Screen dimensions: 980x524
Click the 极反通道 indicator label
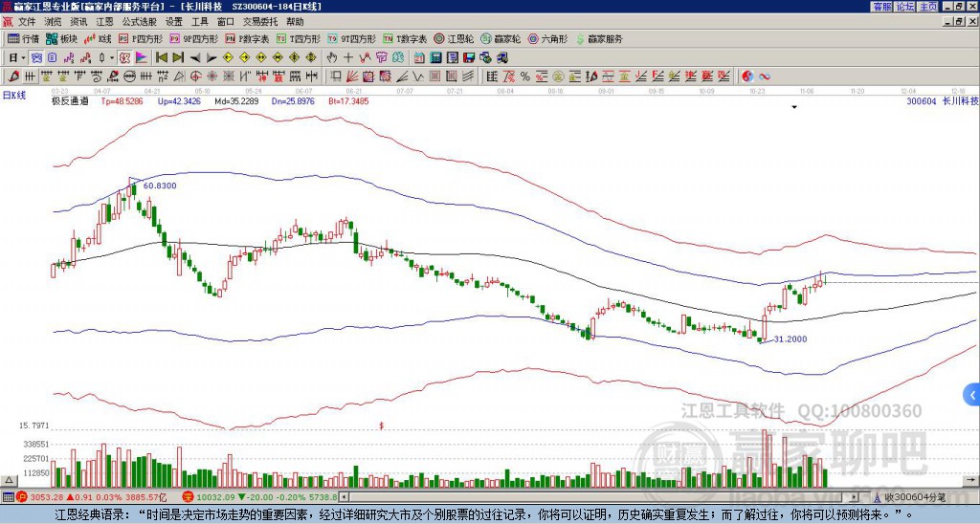coord(70,100)
